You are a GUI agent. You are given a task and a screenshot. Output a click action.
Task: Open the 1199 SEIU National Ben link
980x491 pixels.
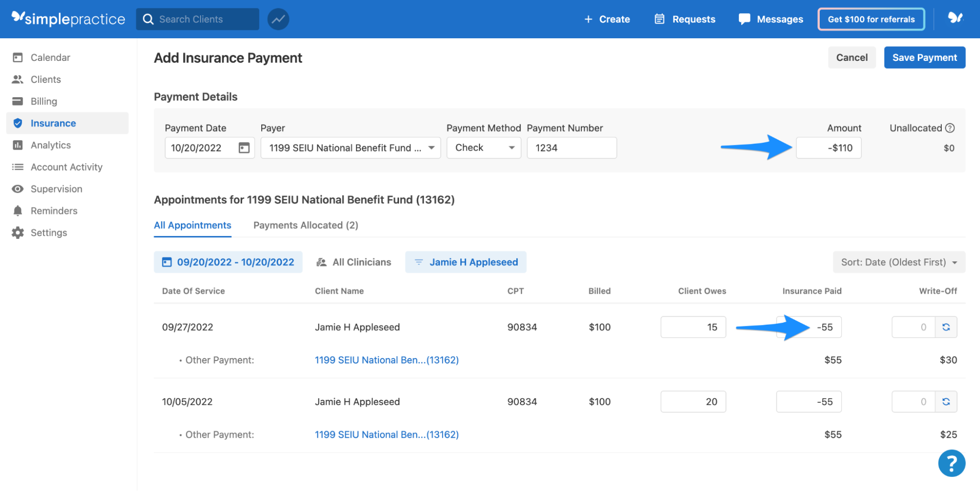tap(386, 360)
